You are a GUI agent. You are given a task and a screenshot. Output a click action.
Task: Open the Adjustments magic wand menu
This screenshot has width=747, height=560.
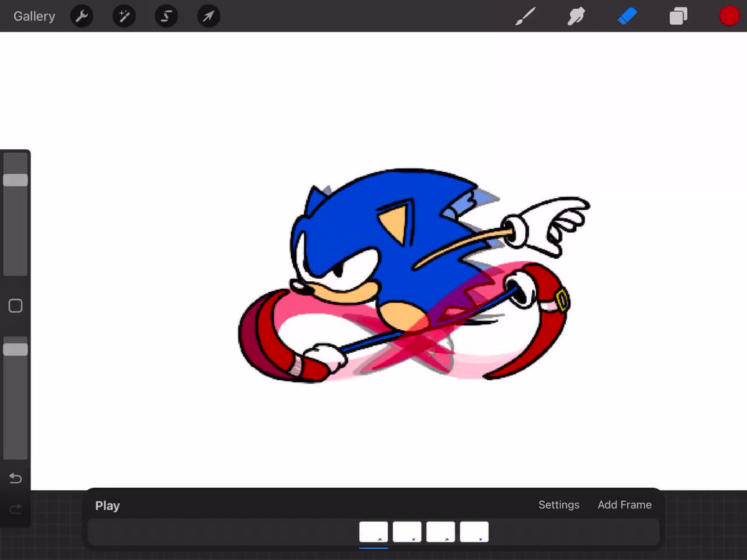click(124, 16)
